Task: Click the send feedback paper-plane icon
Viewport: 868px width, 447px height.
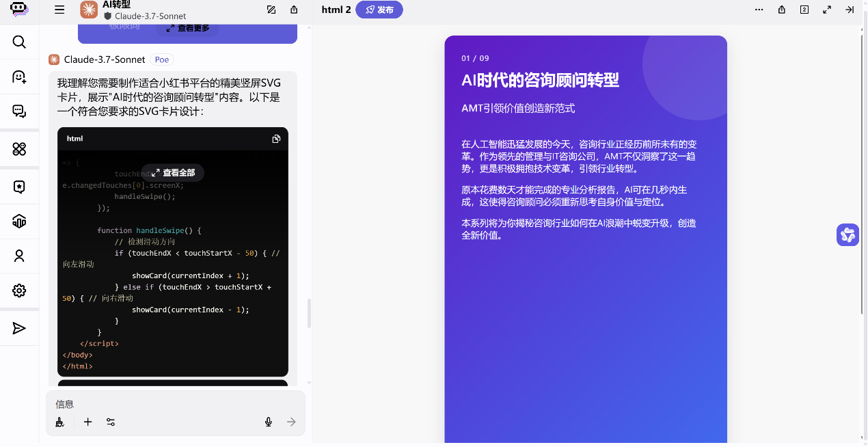Action: point(19,329)
